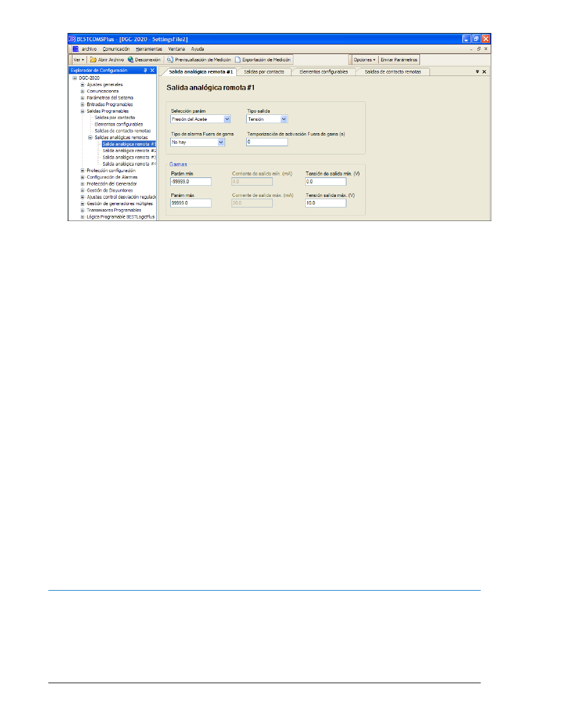Open the Ayuda menu
This screenshot has height=728, width=562.
[197, 49]
